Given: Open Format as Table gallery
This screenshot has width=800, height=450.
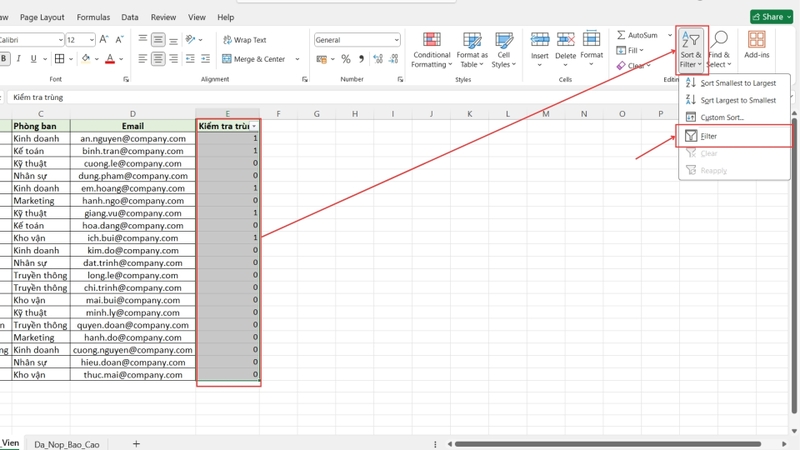Looking at the screenshot, I should click(x=472, y=50).
